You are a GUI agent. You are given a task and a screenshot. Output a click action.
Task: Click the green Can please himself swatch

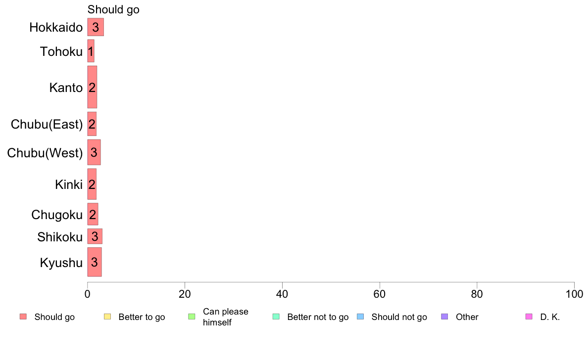click(192, 317)
